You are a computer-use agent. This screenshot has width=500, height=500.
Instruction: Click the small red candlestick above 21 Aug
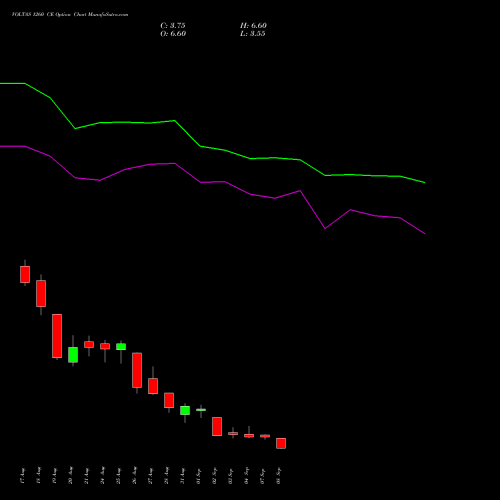89,344
